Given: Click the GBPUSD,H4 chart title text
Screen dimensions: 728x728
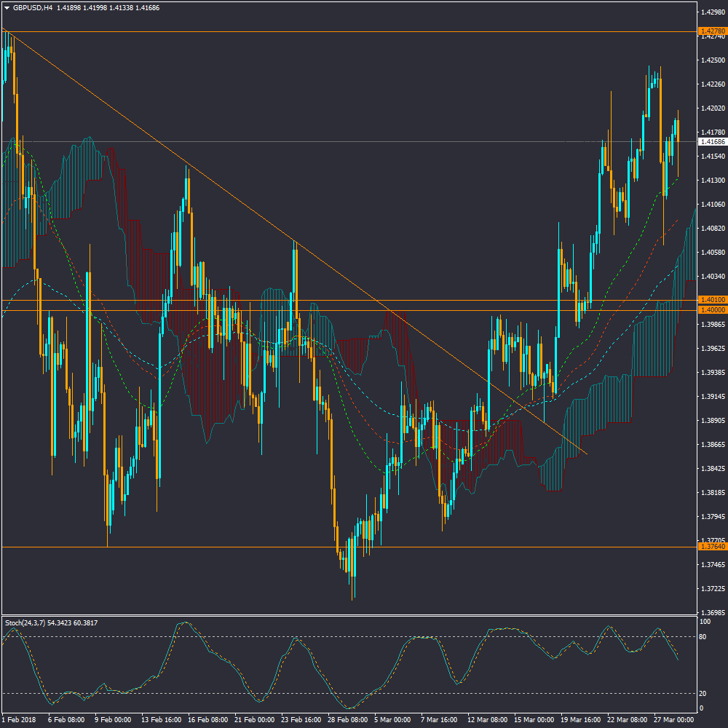Looking at the screenshot, I should tap(33, 7).
